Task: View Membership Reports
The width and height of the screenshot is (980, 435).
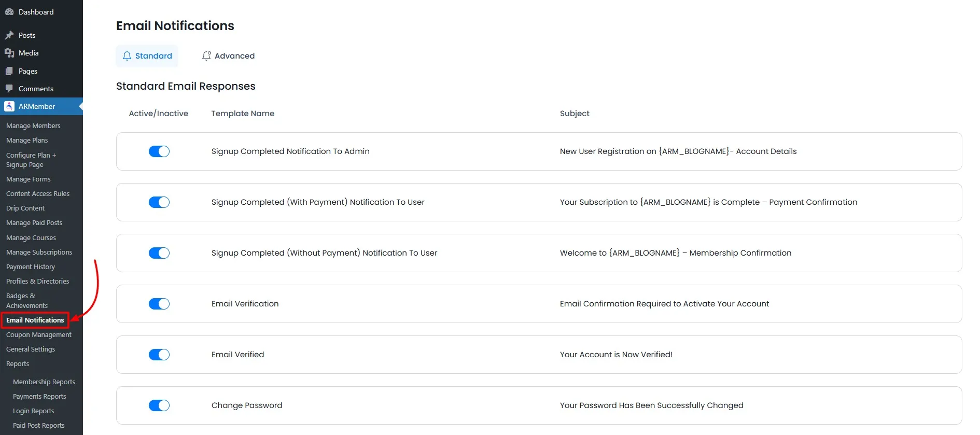Action: pyautogui.click(x=44, y=382)
